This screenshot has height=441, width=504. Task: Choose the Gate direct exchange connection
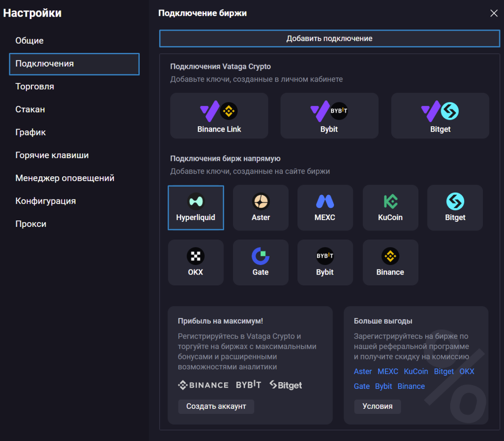click(x=261, y=262)
